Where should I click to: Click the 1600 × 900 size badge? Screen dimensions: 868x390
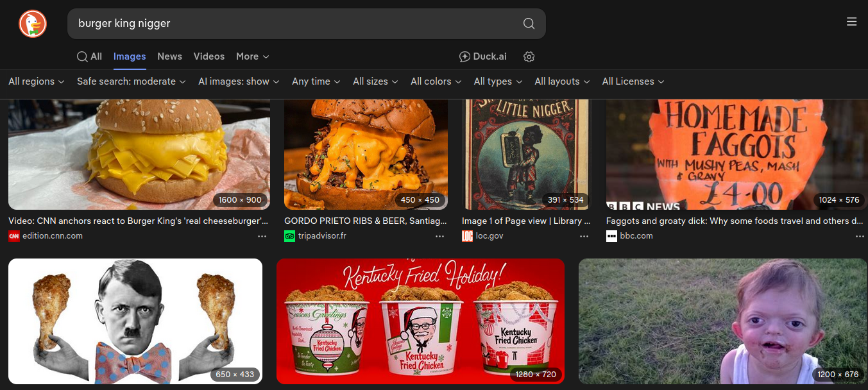(240, 200)
